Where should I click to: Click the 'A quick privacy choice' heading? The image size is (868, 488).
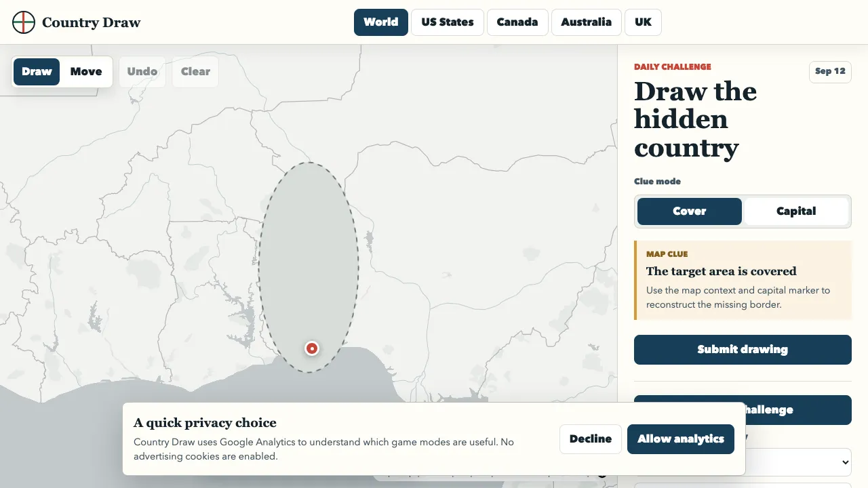point(205,422)
